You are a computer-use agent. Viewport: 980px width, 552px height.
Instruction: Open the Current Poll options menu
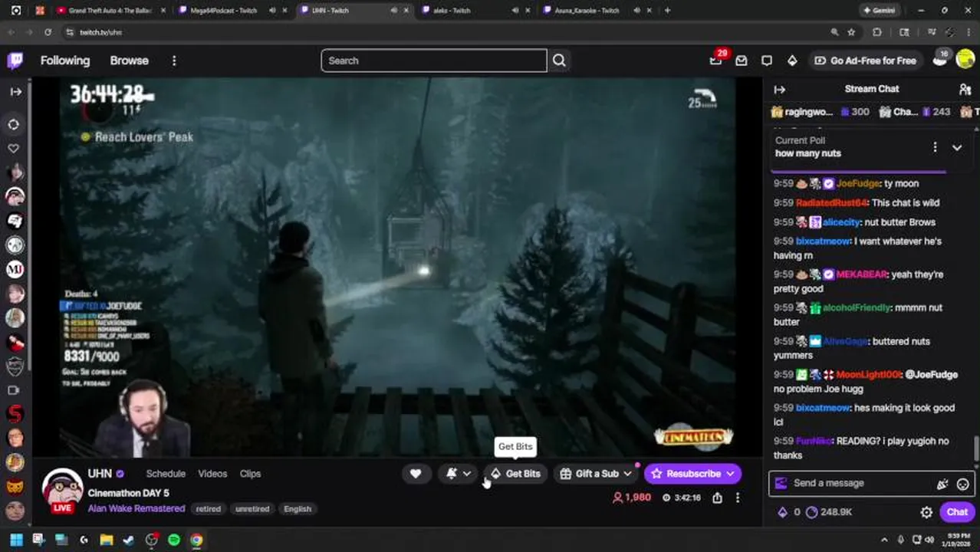(935, 147)
